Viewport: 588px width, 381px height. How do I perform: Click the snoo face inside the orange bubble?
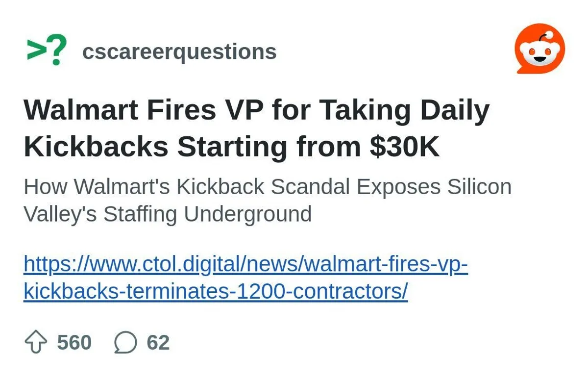point(539,54)
